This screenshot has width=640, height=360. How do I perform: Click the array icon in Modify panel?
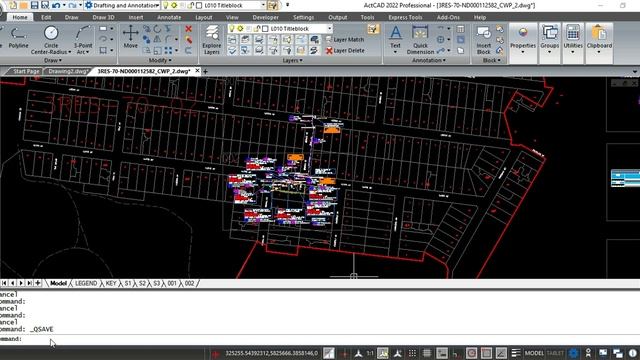(x=168, y=50)
